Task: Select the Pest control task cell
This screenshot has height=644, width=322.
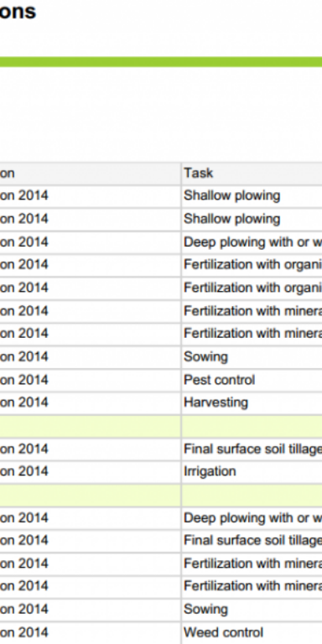Action: [x=252, y=380]
